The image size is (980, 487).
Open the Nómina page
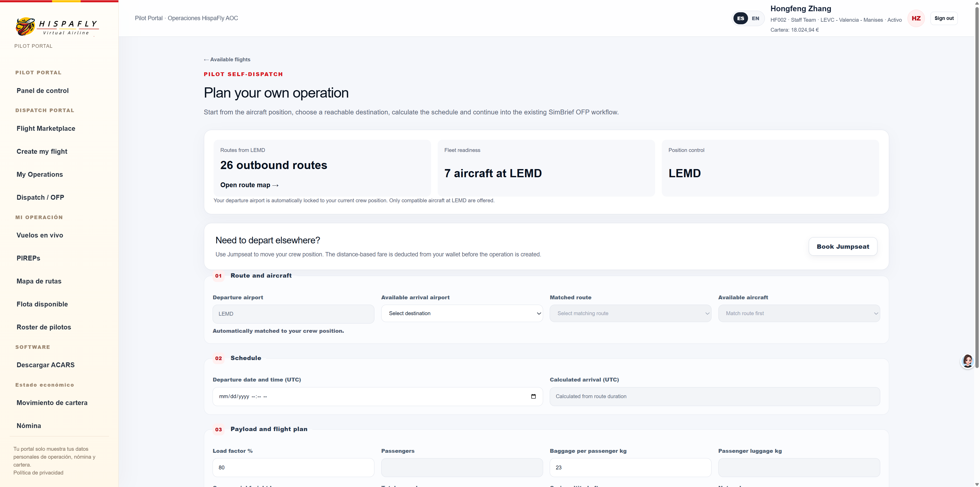[29, 426]
